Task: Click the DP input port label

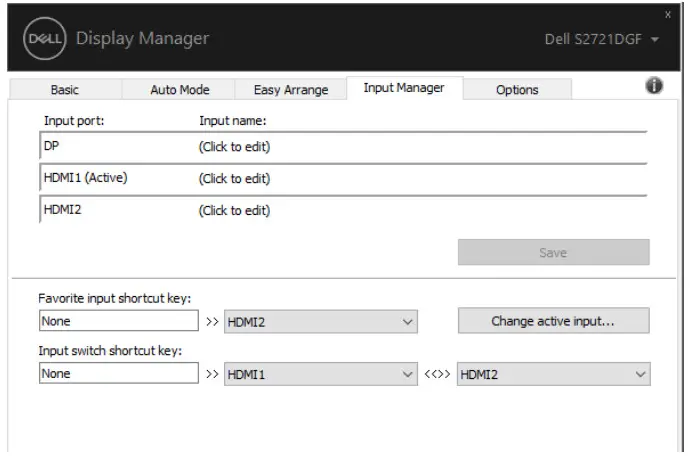Action: click(51, 146)
